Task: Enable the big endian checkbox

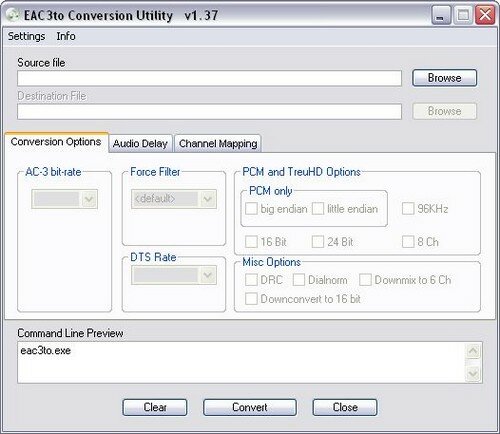Action: tap(251, 209)
